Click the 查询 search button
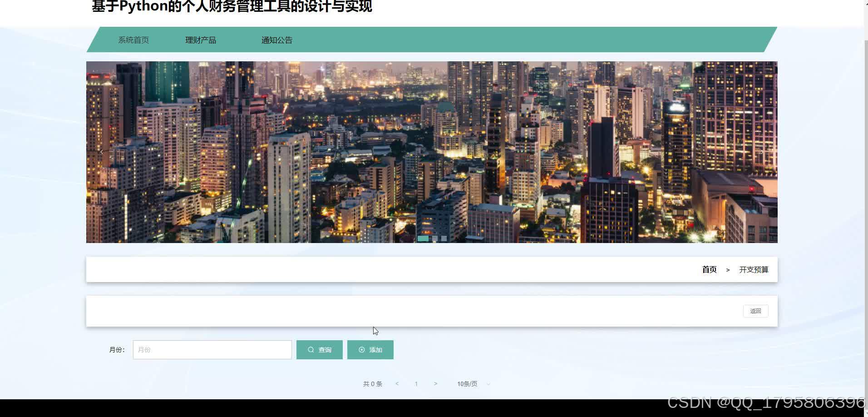 tap(320, 350)
